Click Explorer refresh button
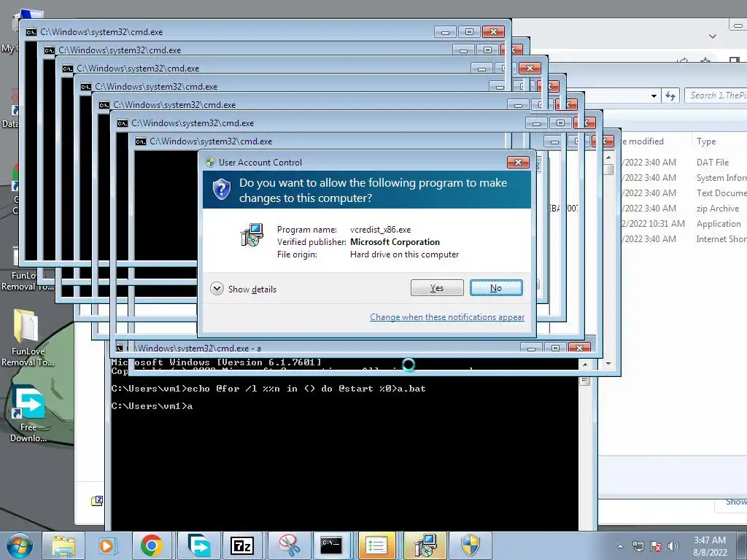 click(670, 96)
